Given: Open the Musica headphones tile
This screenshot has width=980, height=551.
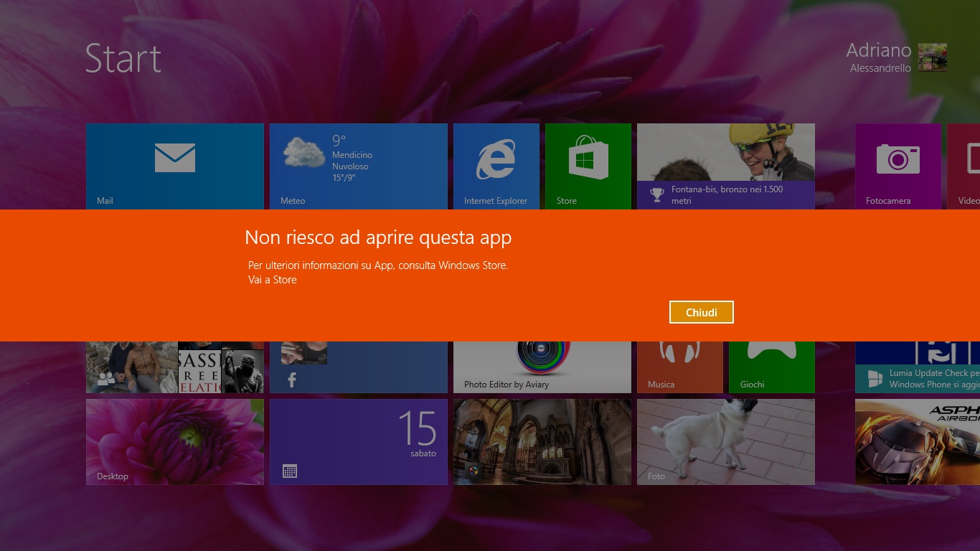Looking at the screenshot, I should (x=680, y=367).
